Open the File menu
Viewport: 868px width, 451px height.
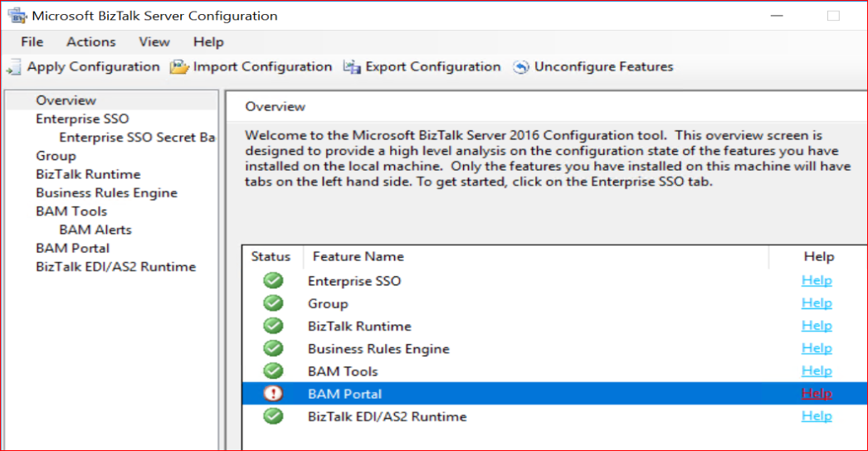click(32, 41)
